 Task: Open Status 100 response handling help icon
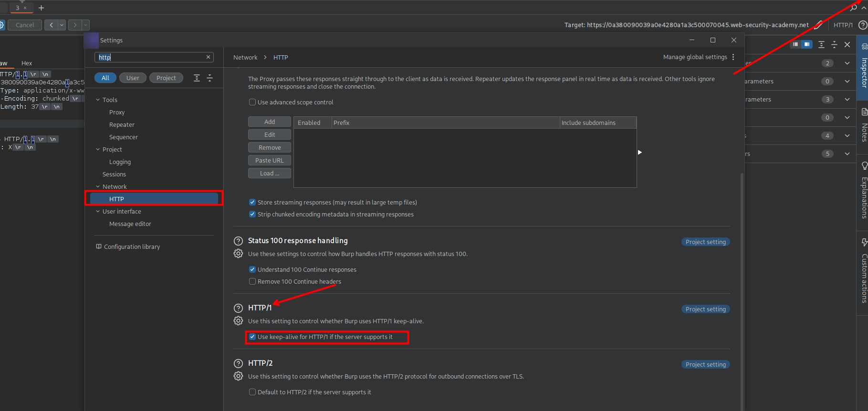point(238,241)
